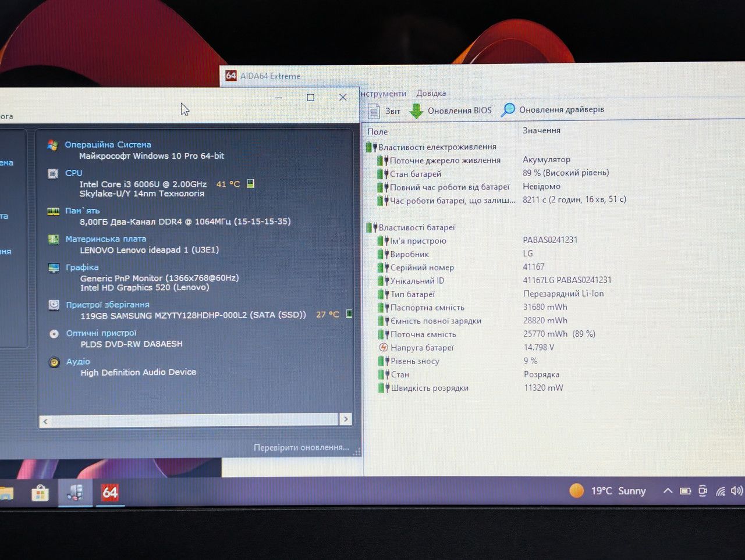Click the Intel Core i3 6006U text
745x560 pixels.
click(143, 184)
